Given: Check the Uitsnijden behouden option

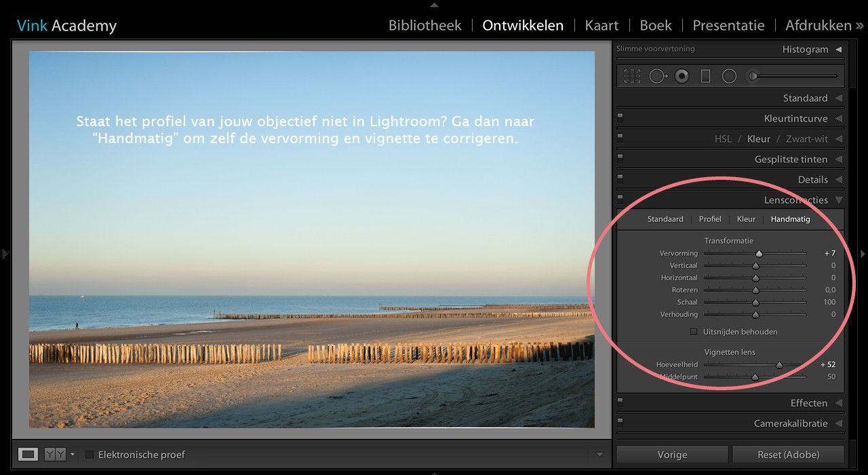Looking at the screenshot, I should click(693, 331).
